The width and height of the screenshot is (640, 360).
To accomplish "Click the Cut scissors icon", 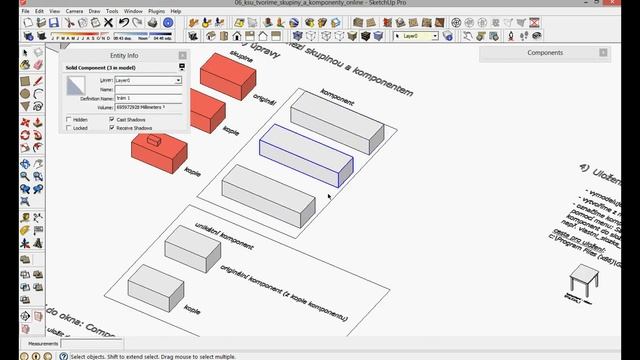I will pyautogui.click(x=69, y=23).
